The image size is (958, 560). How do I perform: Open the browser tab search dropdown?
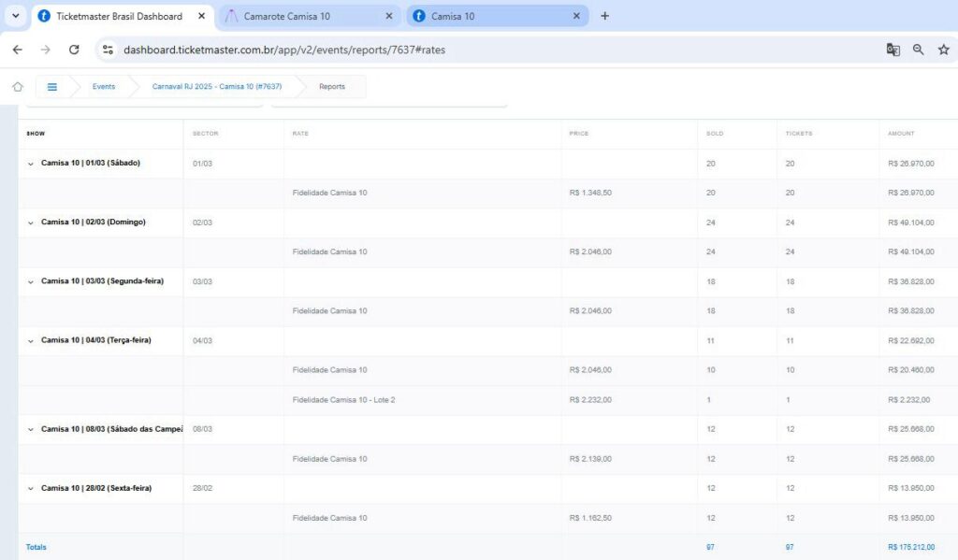tap(15, 16)
